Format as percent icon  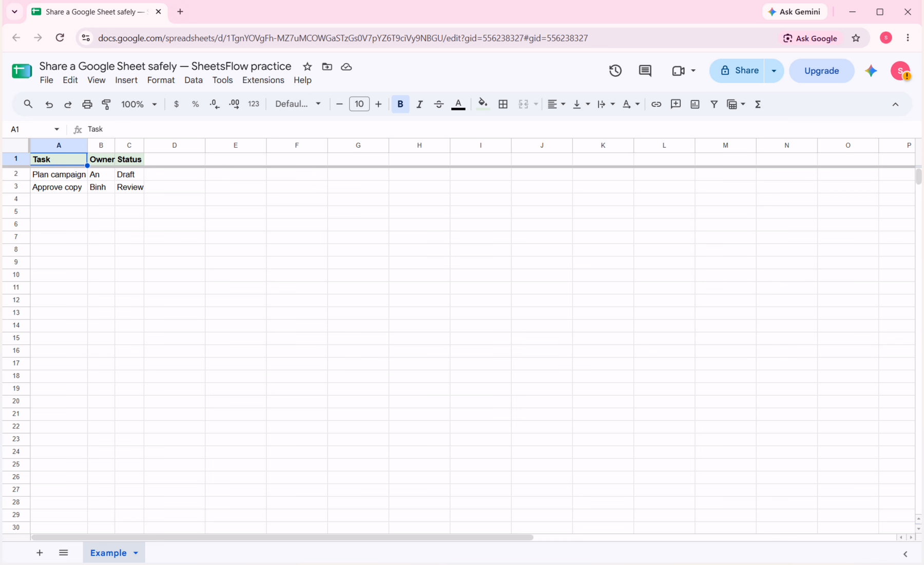[x=196, y=104]
